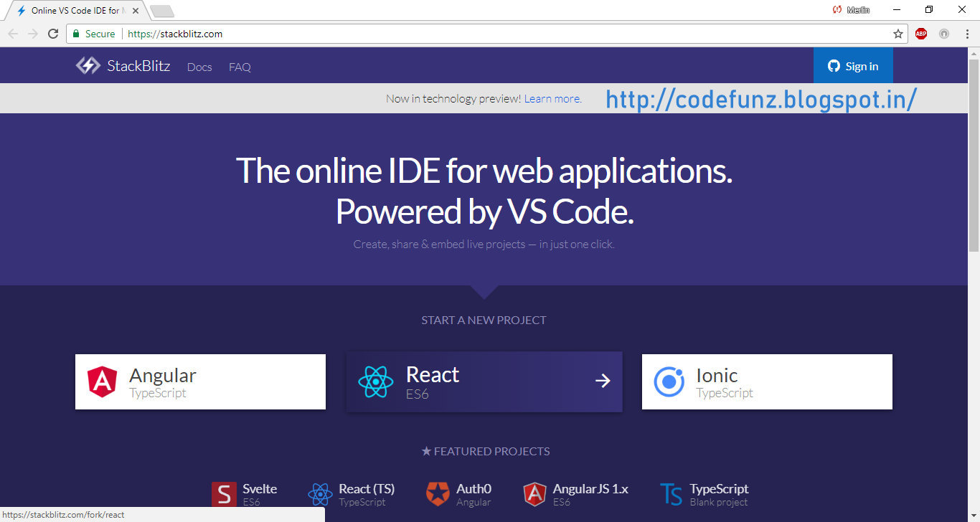
Task: Select the Angular logo on the project card
Action: [102, 381]
